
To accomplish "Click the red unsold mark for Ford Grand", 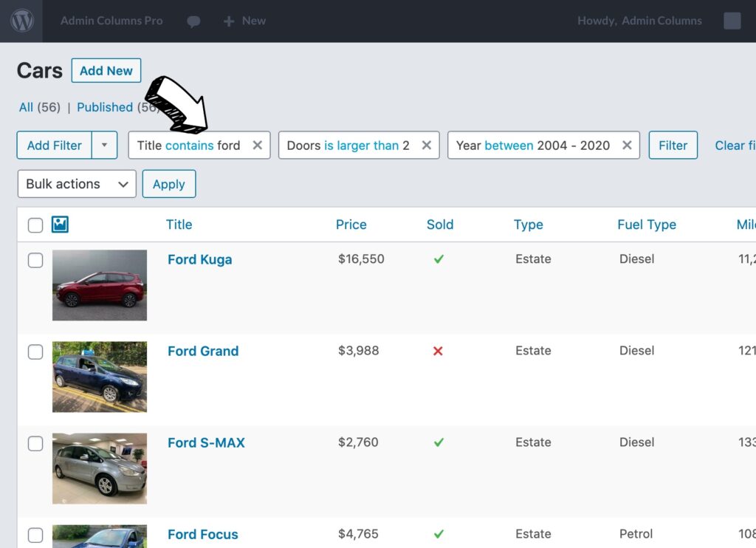I will pyautogui.click(x=439, y=351).
